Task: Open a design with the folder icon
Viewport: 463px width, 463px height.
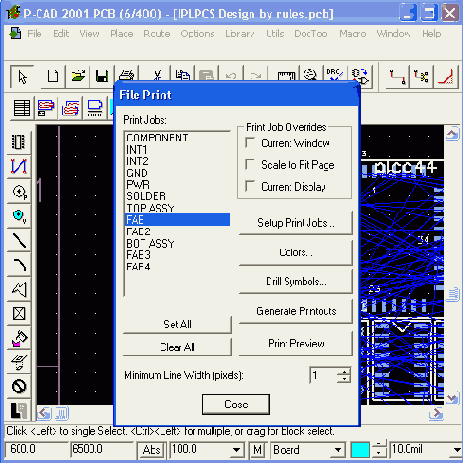Action: [78, 77]
